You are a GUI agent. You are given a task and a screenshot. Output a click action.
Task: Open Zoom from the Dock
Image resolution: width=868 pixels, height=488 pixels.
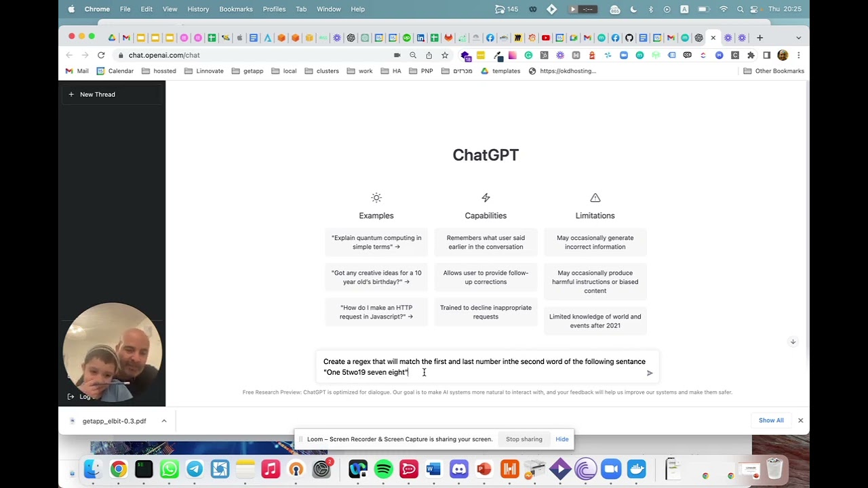click(x=611, y=469)
